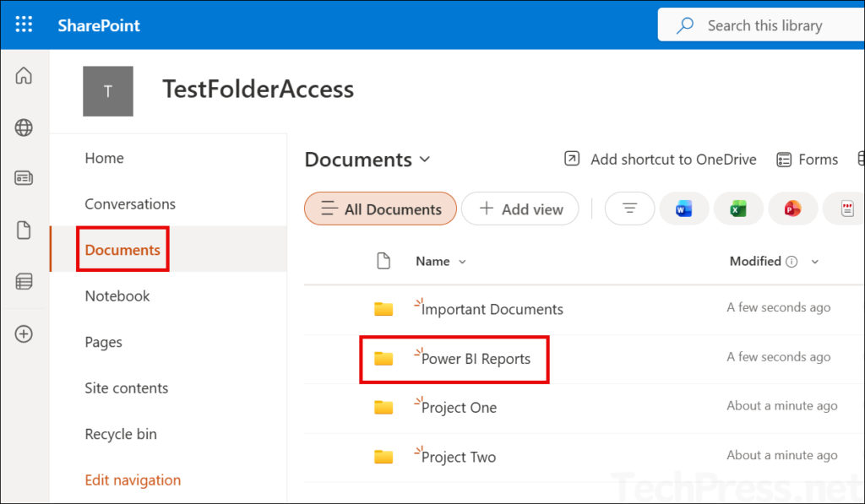Open Recycle bin in navigation
The width and height of the screenshot is (865, 504).
point(121,435)
